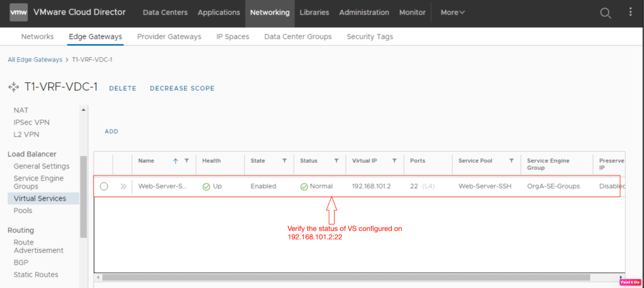Screen dimensions: 644x288
Task: Filter the State column
Action: (x=284, y=161)
